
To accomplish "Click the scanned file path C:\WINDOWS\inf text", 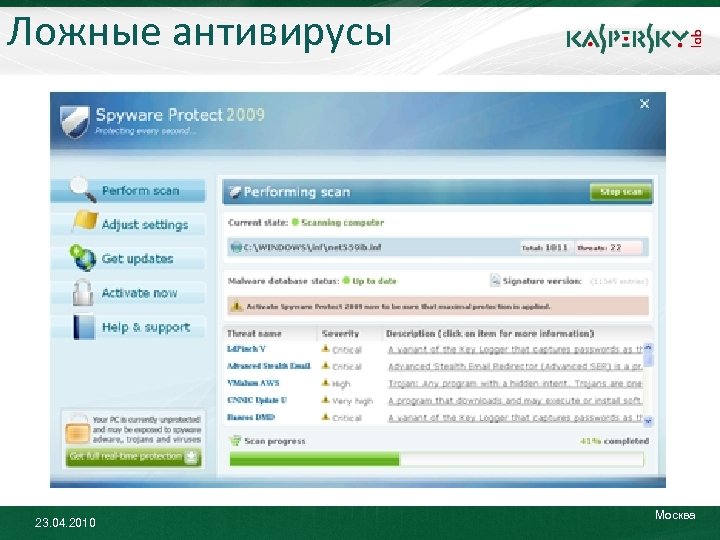I will [312, 248].
